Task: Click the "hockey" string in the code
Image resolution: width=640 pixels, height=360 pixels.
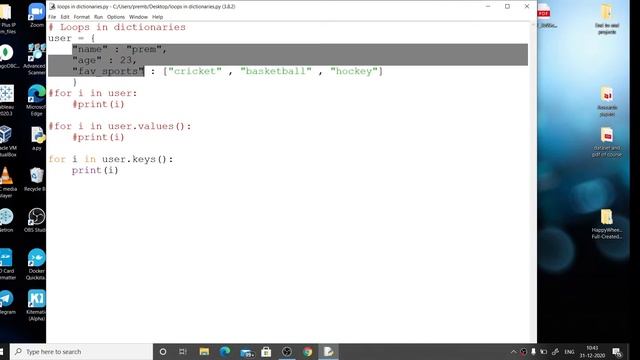Action: [x=353, y=71]
